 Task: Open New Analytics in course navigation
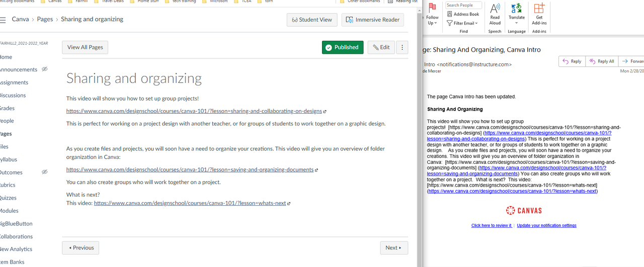[16, 249]
